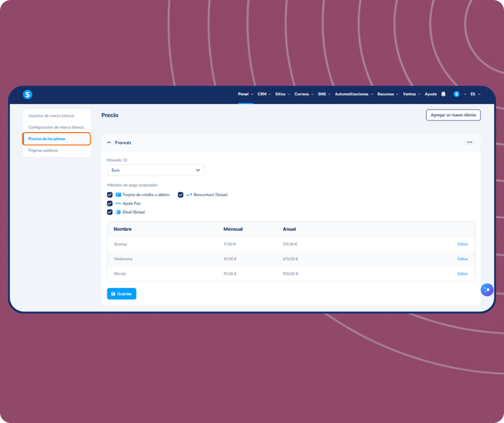Click the Guardar button

(122, 294)
